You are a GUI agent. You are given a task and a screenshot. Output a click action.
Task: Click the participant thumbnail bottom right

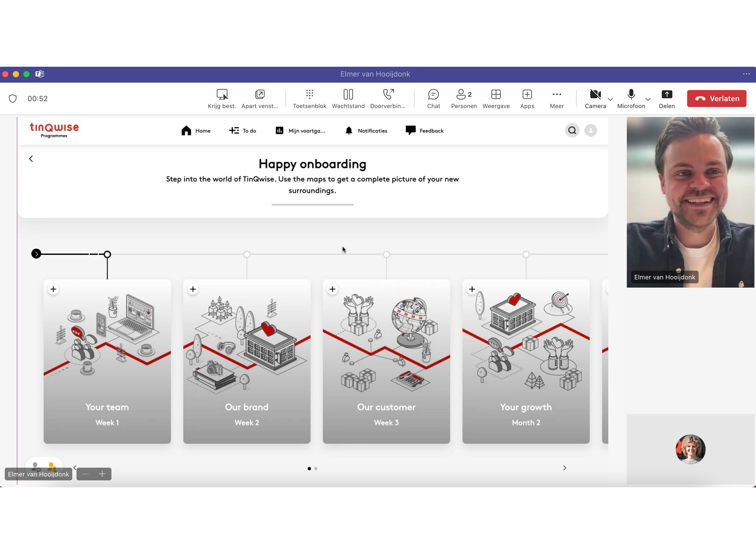pyautogui.click(x=690, y=449)
